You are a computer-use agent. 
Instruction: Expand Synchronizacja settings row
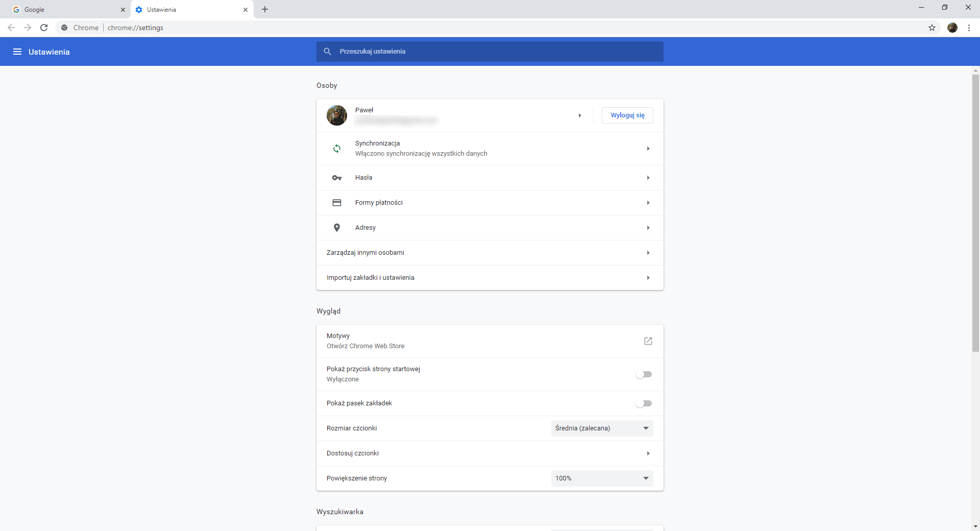[490, 149]
